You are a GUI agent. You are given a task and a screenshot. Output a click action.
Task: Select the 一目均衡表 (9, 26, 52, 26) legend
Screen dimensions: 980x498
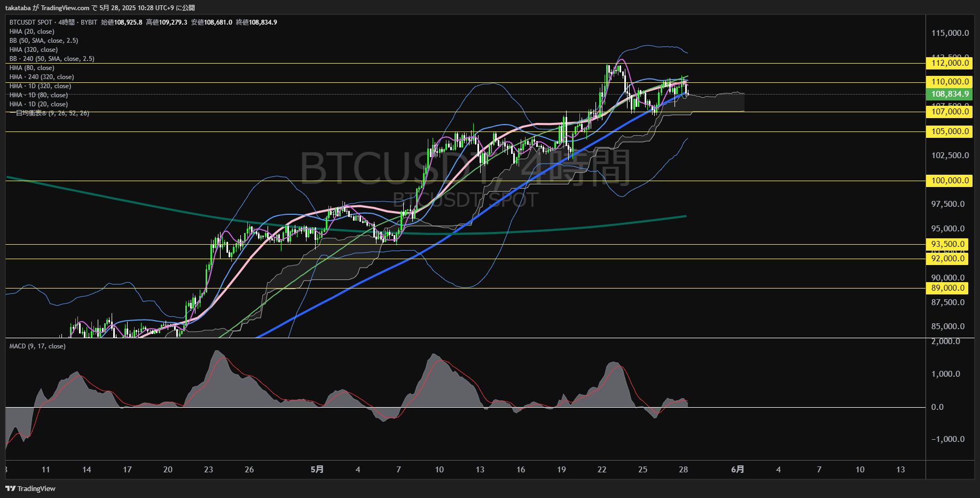49,113
